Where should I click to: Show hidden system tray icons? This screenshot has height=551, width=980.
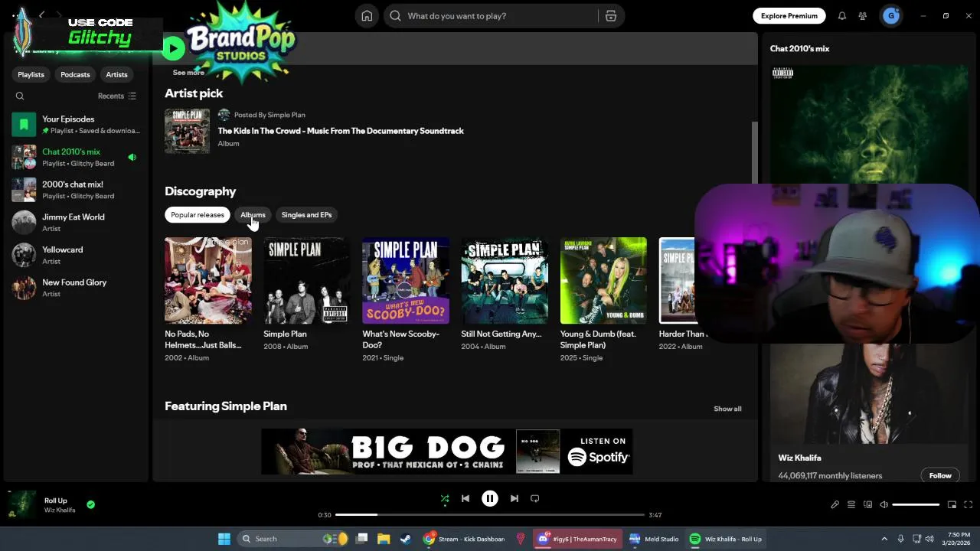point(884,539)
